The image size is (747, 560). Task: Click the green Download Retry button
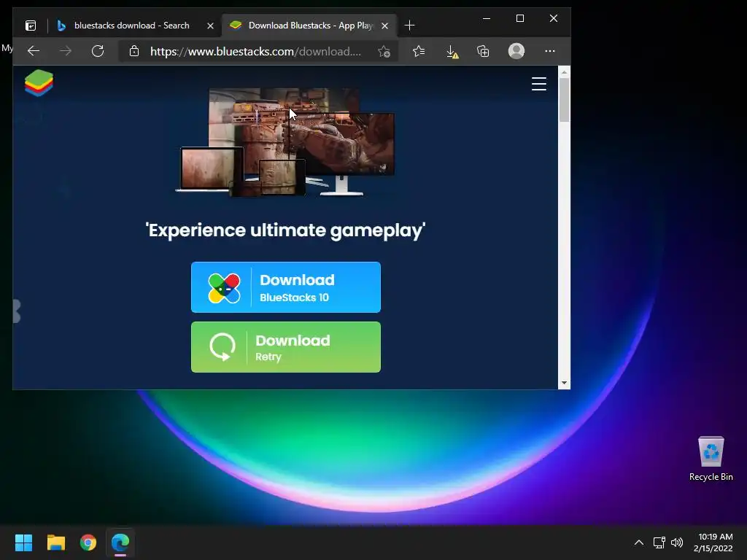[286, 347]
